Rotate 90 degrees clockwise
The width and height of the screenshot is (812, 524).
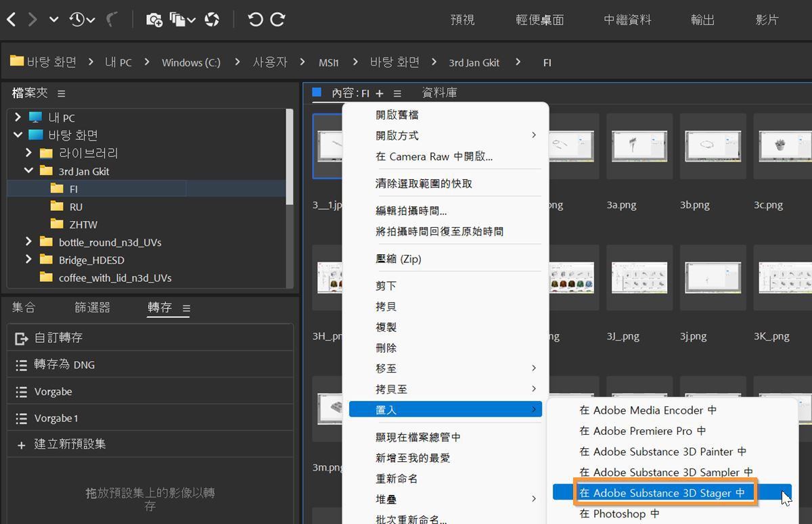(277, 20)
